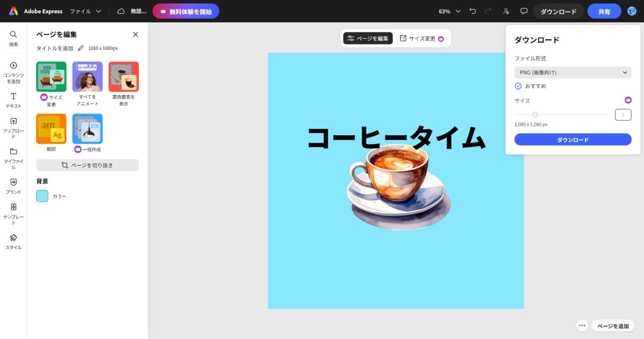Expand the ファイル menu
The height and width of the screenshot is (339, 644).
tap(86, 11)
